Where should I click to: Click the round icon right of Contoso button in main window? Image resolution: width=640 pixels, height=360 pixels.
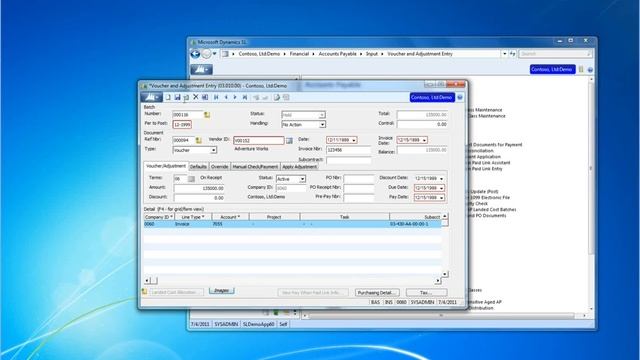pos(590,70)
